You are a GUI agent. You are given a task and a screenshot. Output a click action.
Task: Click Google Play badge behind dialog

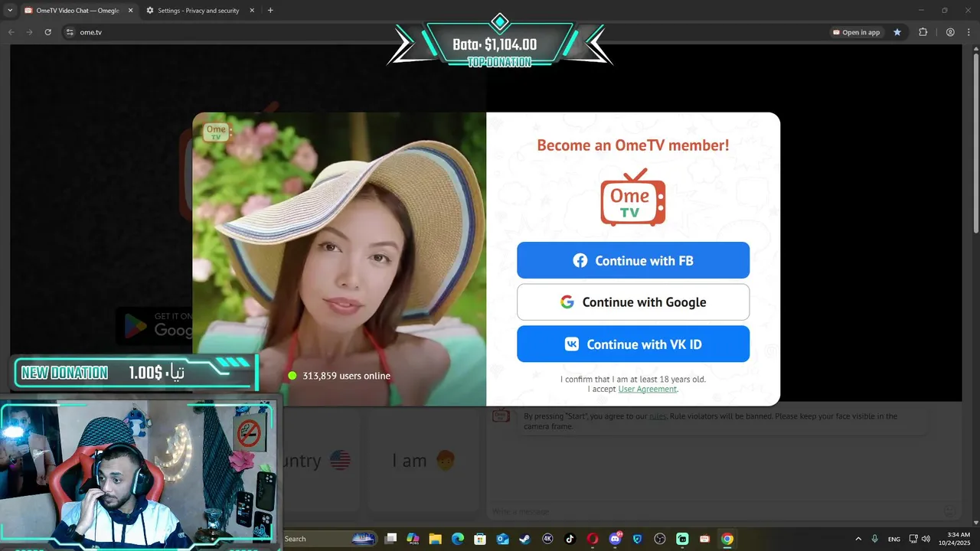[154, 325]
